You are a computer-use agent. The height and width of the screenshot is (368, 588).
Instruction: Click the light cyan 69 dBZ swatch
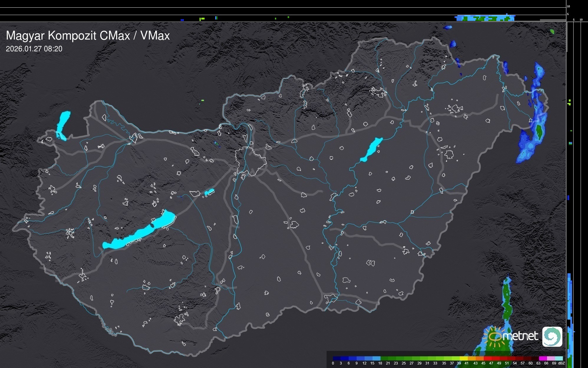coord(559,358)
